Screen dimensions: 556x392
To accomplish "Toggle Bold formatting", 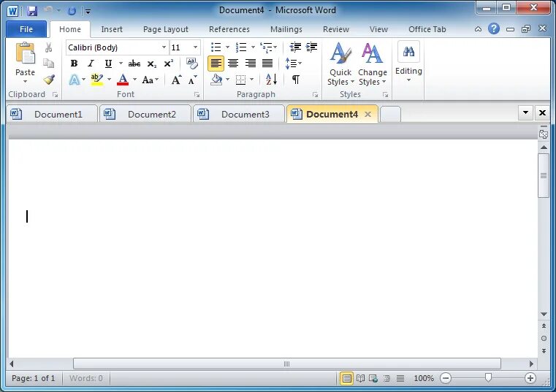I will pos(74,64).
